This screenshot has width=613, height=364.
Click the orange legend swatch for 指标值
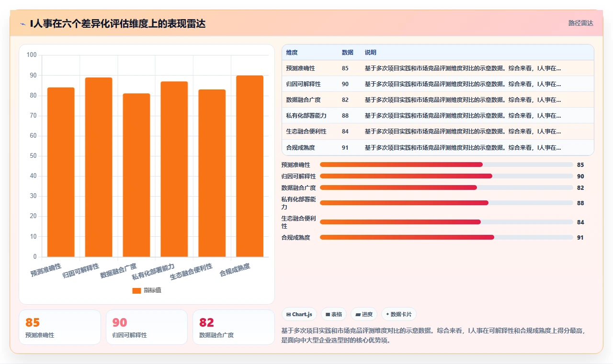(136, 290)
